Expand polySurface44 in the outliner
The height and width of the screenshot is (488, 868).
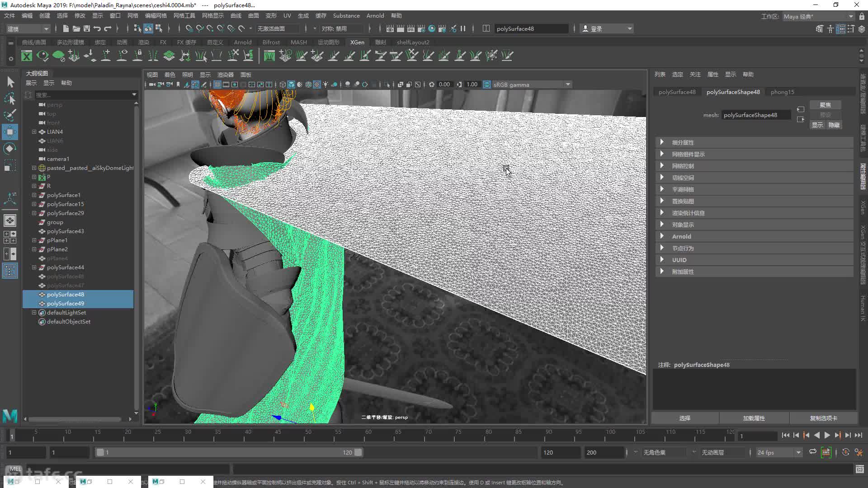pyautogui.click(x=34, y=267)
